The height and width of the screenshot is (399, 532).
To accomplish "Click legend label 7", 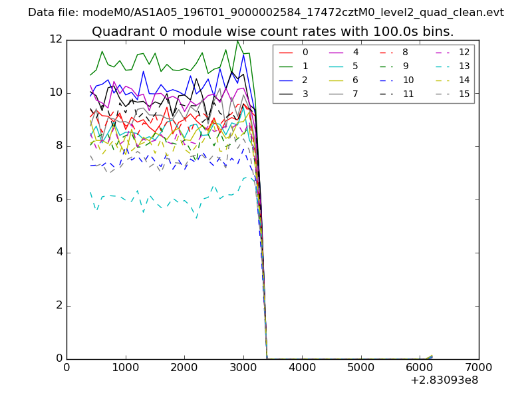I will pos(355,94).
